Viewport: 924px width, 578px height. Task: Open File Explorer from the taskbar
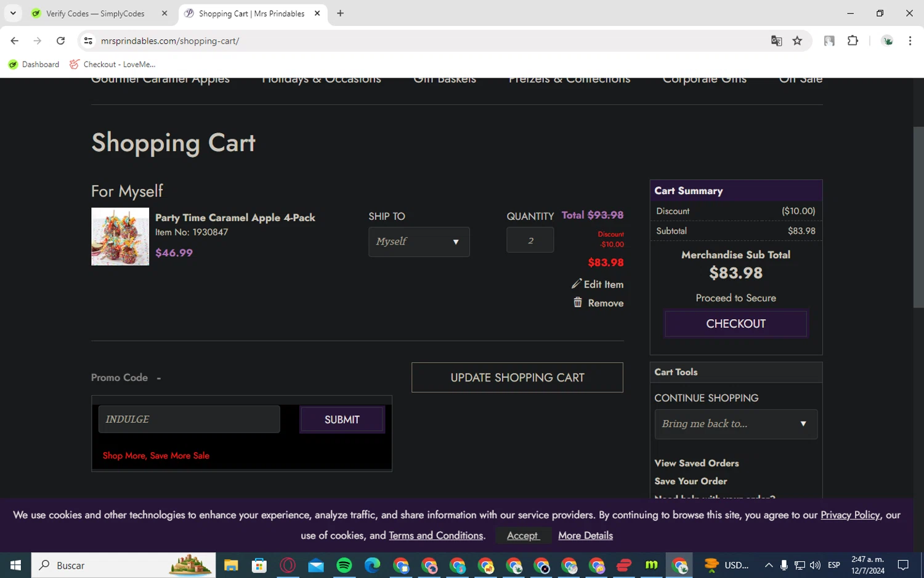click(x=231, y=565)
